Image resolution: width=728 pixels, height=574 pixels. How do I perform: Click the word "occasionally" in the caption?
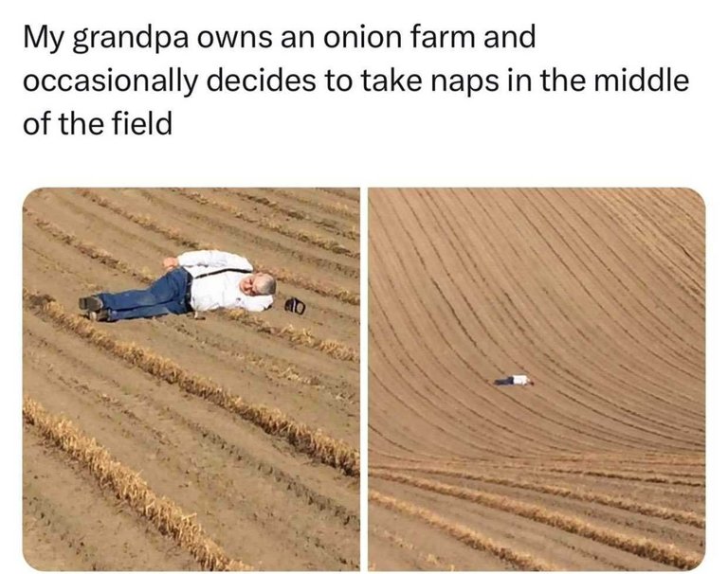point(109,82)
